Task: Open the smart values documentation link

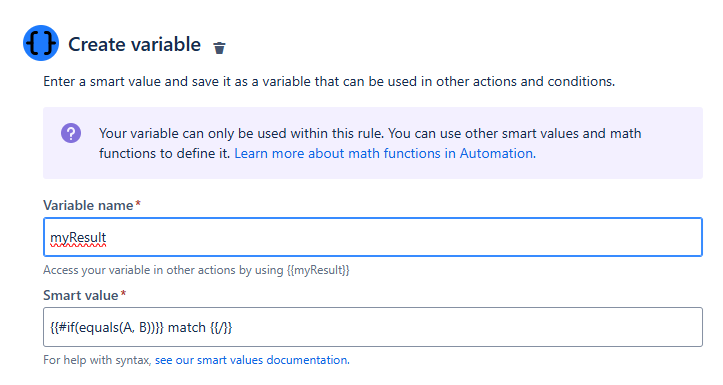Action: pyautogui.click(x=252, y=360)
